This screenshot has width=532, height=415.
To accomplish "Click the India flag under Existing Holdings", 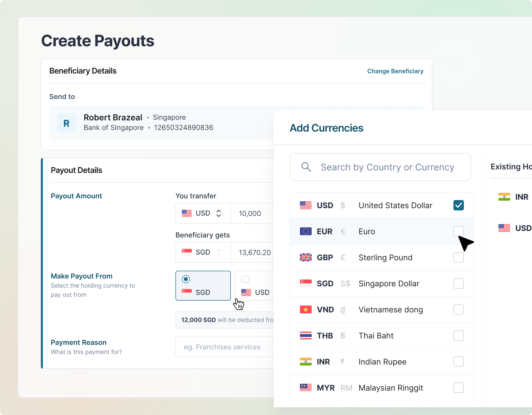I will (x=504, y=197).
